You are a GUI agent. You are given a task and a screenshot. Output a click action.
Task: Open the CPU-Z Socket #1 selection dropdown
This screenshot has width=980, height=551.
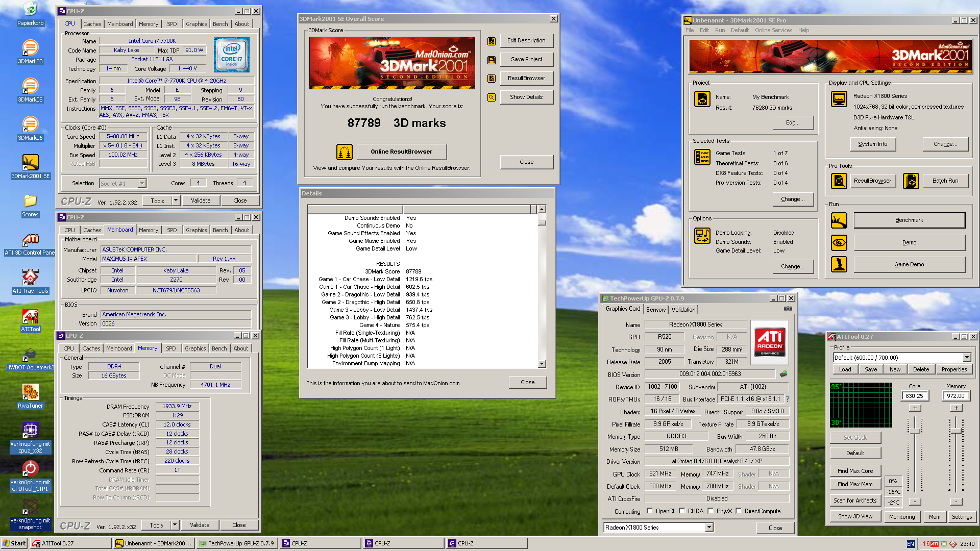pos(142,183)
